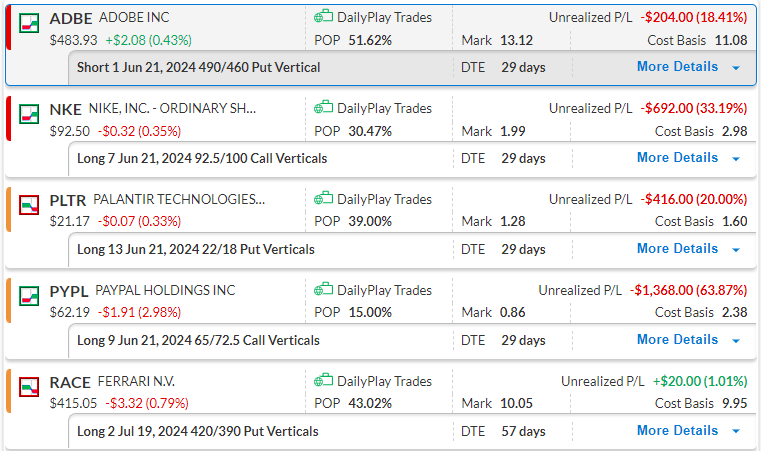Click Long 9 Jun 21, 2024 65/72.5 Call Verticals
The image size is (761, 451).
198,340
